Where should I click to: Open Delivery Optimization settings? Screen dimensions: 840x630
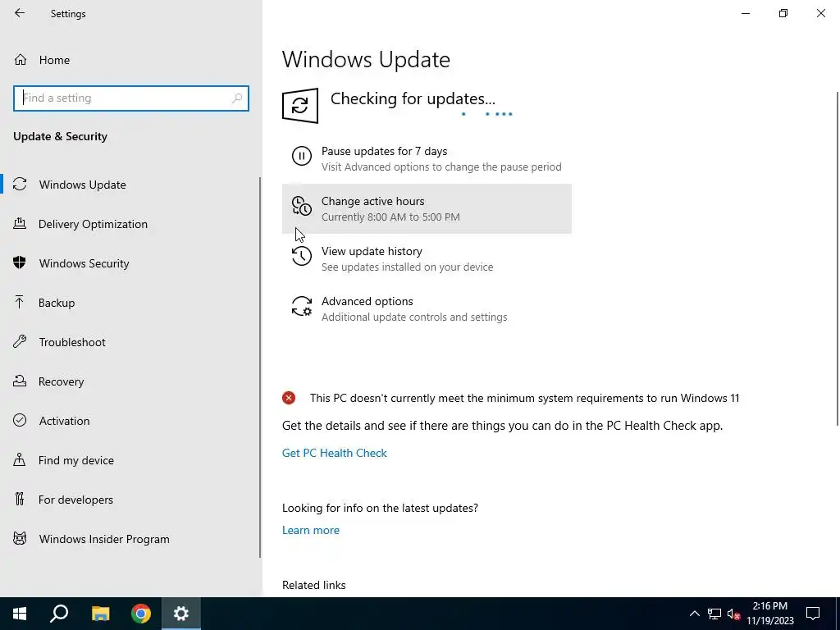click(x=130, y=224)
